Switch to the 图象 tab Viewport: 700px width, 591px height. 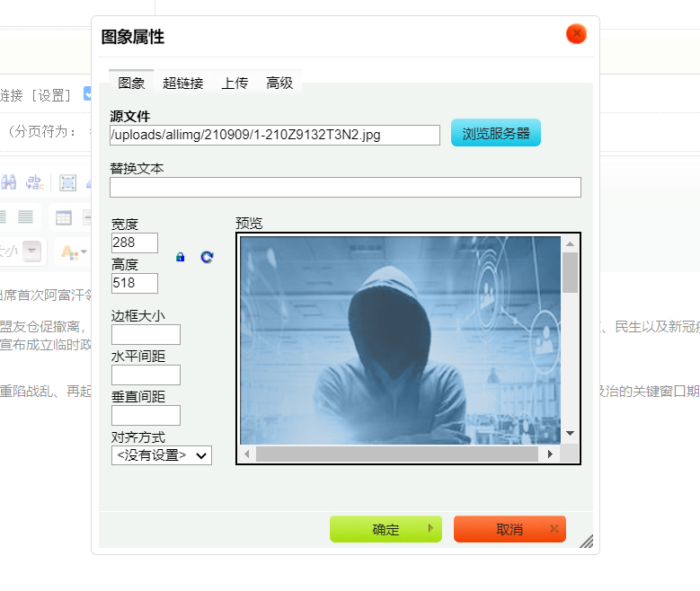pos(131,83)
